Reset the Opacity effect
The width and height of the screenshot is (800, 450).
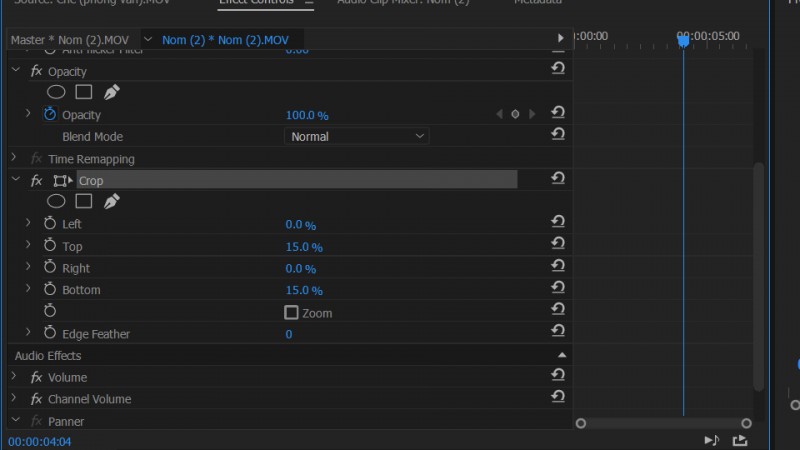click(x=558, y=68)
